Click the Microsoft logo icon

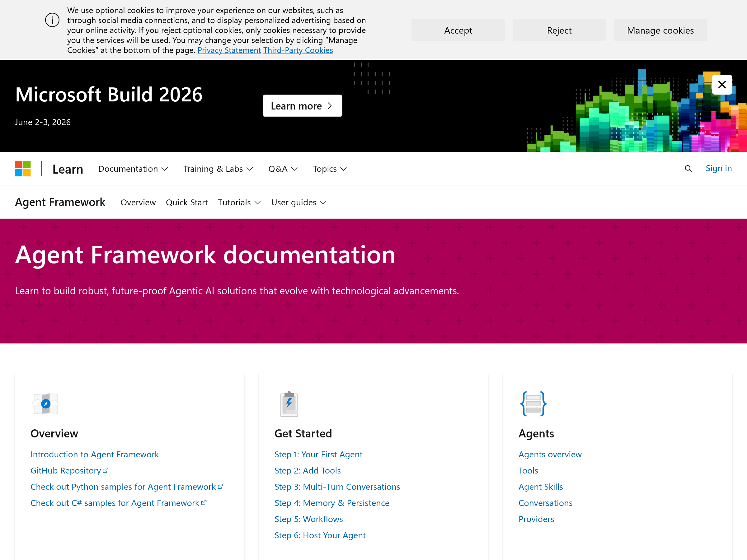pyautogui.click(x=23, y=168)
